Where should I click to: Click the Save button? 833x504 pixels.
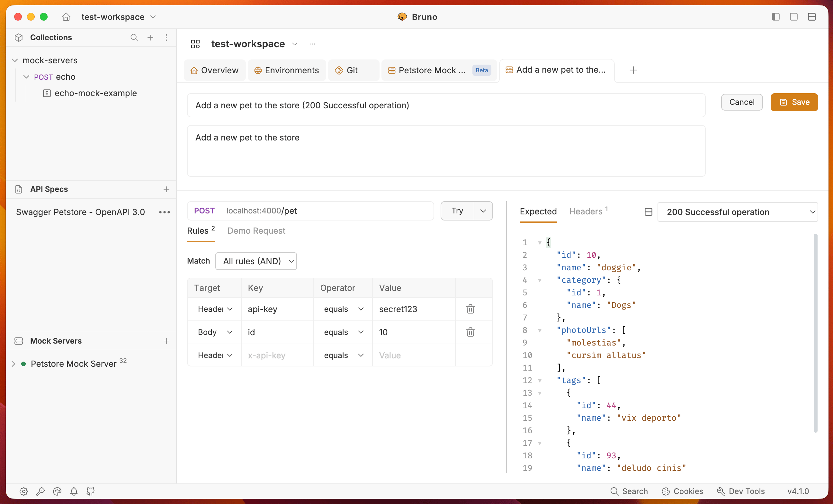click(794, 102)
